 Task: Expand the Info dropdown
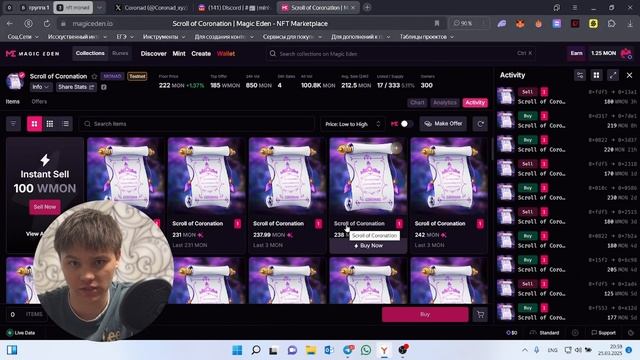(41, 87)
